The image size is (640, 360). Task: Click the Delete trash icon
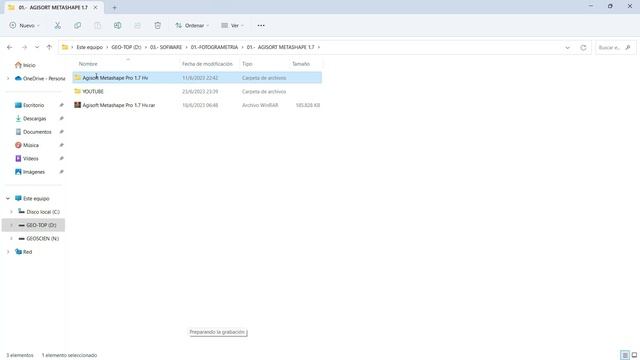click(158, 25)
